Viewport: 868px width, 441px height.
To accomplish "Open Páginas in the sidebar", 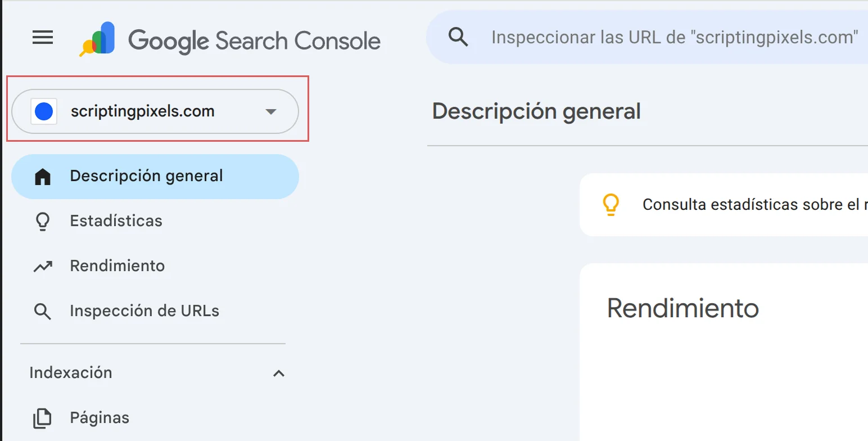I will pos(155,418).
